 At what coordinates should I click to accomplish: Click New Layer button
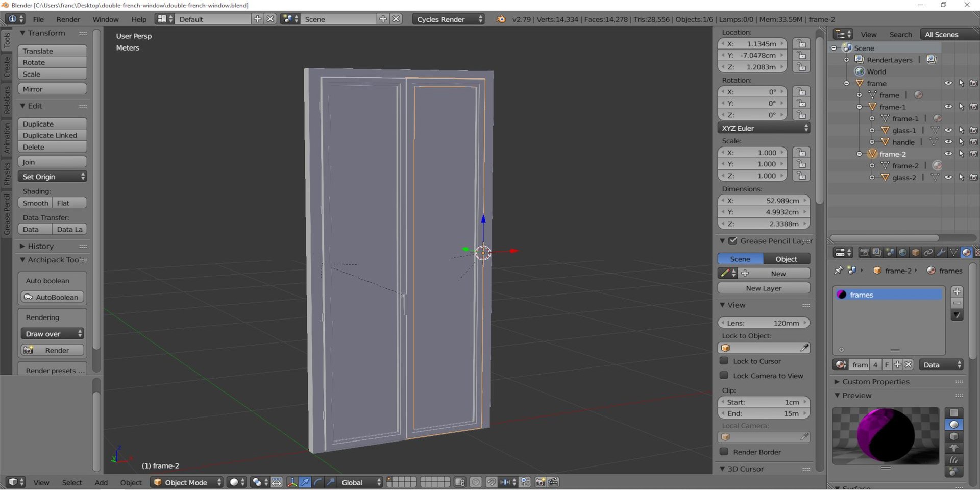(764, 288)
